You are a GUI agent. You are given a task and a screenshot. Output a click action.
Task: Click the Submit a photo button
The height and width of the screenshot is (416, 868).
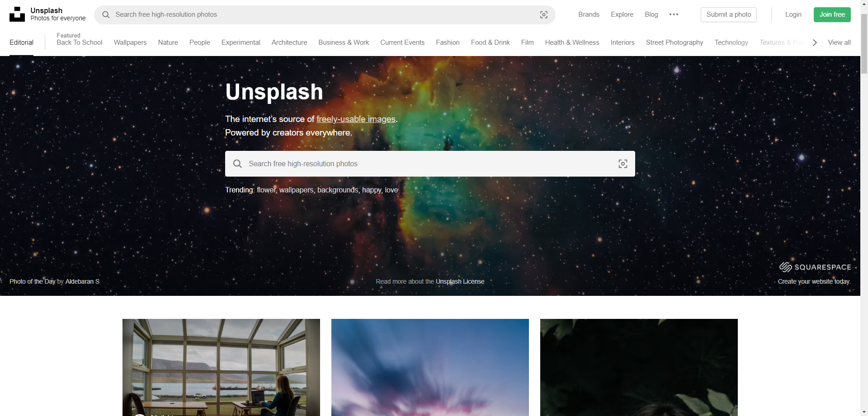pyautogui.click(x=729, y=14)
